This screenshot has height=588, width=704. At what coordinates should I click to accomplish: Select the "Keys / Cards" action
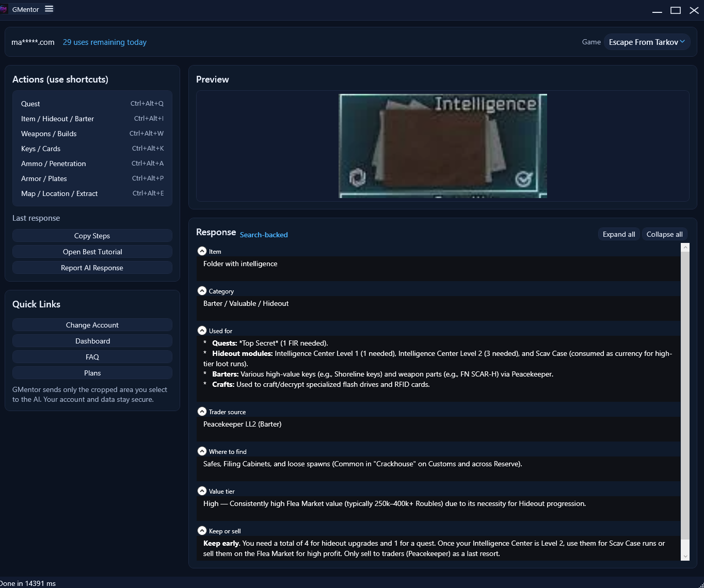(40, 149)
